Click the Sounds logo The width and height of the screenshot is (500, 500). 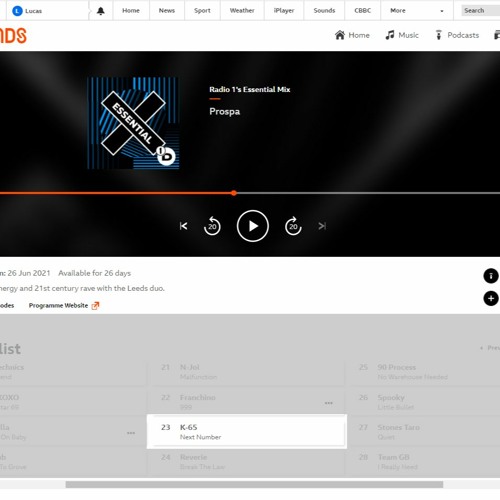click(x=13, y=36)
